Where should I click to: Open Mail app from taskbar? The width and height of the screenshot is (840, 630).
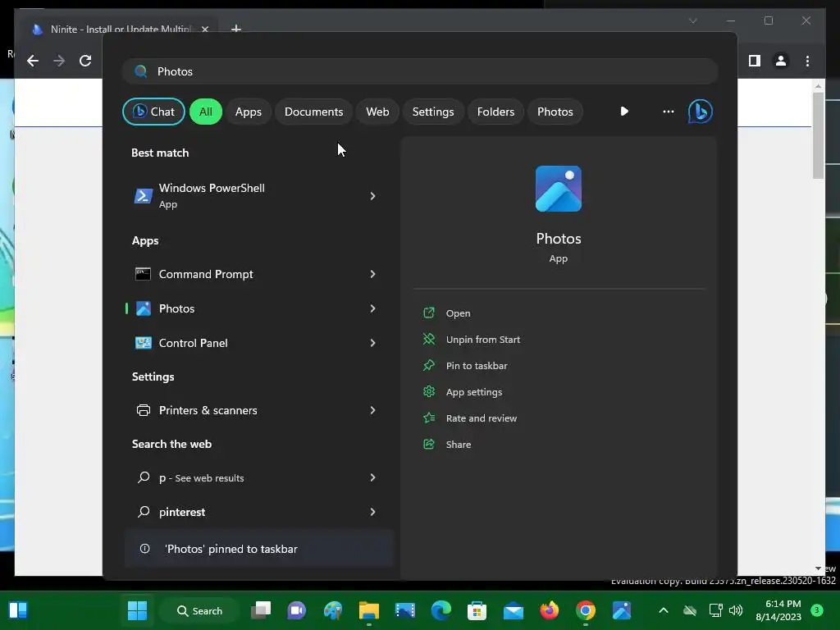[x=514, y=610]
